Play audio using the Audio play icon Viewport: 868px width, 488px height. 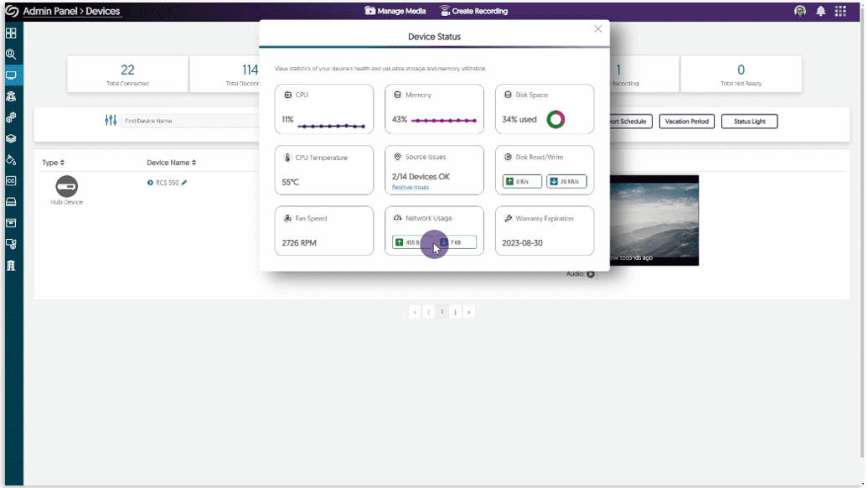(591, 273)
